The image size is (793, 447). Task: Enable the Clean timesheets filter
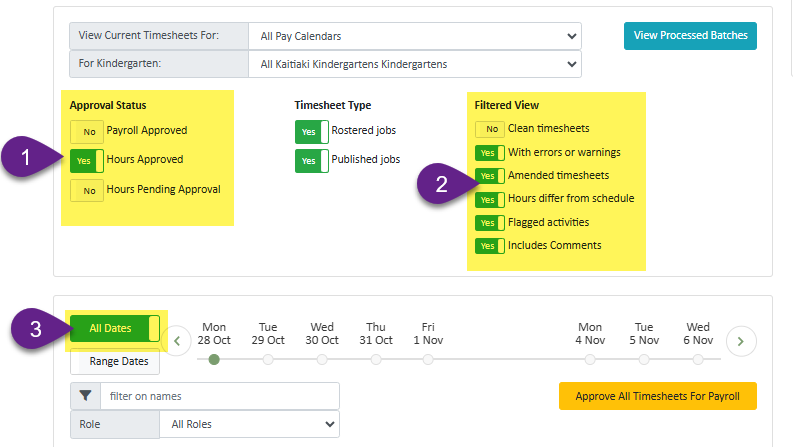(489, 129)
